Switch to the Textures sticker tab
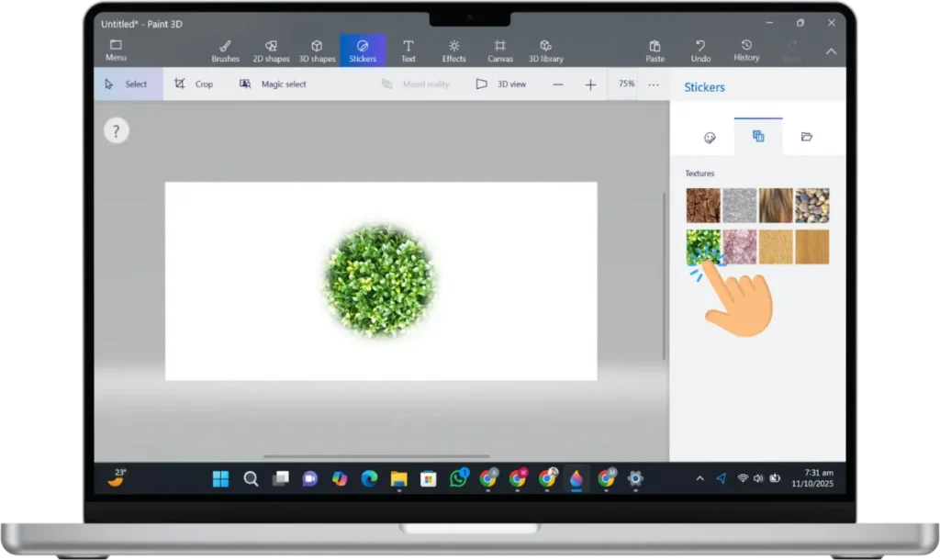940x560 pixels. (x=757, y=136)
